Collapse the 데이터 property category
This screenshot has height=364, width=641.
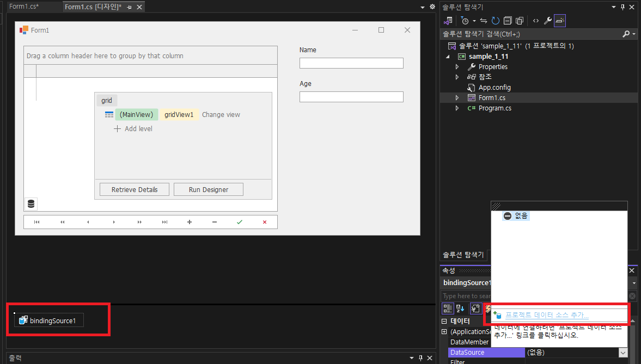(x=444, y=321)
